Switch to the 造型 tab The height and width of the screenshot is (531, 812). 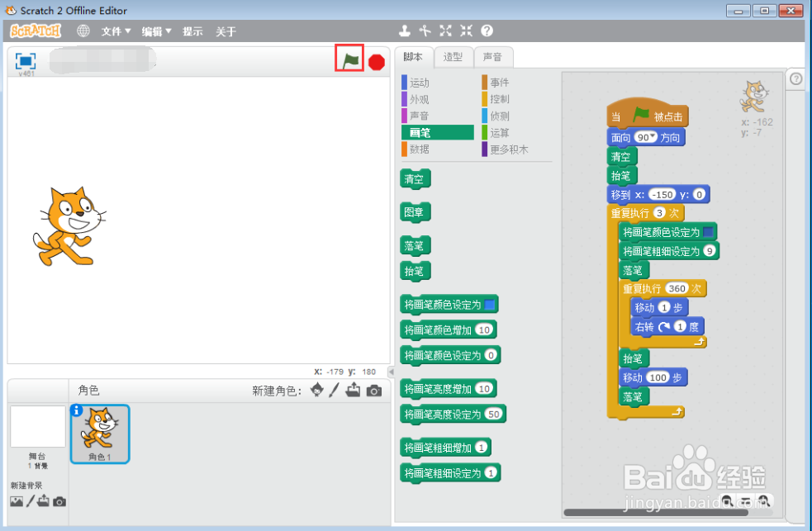(x=453, y=57)
